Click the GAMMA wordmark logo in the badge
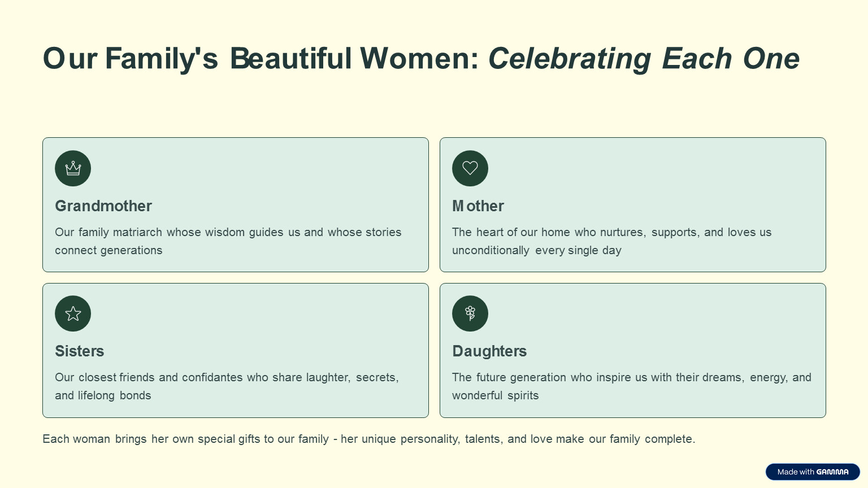 pos(832,472)
